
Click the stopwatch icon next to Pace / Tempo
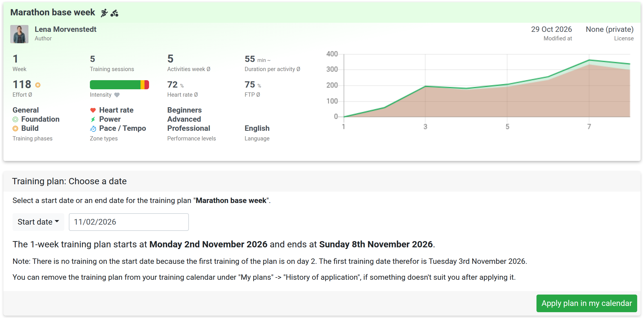tap(93, 129)
